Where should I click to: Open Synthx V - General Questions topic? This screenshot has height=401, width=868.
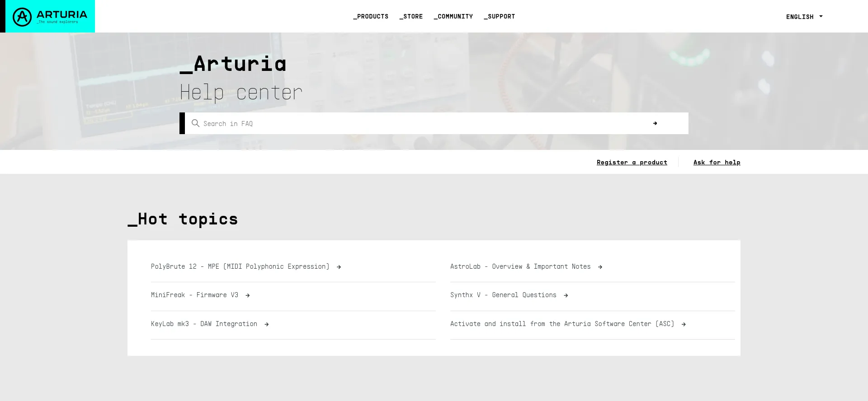coord(503,295)
